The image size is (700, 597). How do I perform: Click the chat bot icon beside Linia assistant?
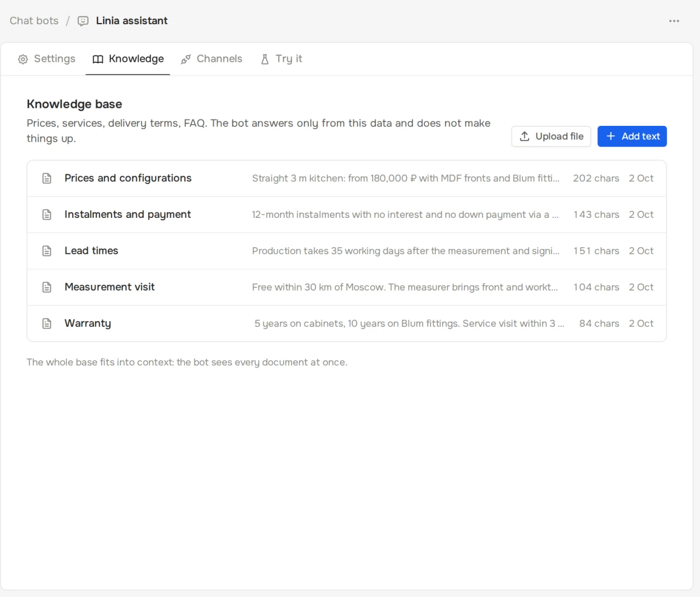point(83,21)
